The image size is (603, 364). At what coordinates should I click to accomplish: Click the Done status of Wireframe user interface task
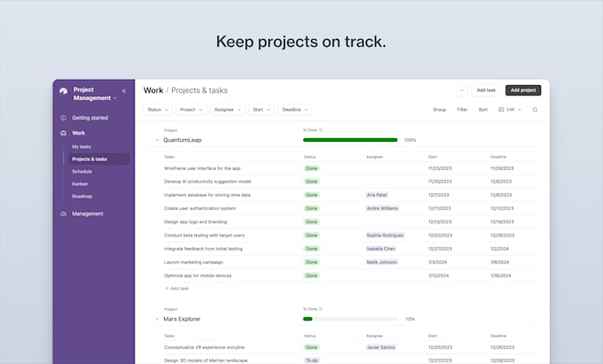[x=311, y=168]
